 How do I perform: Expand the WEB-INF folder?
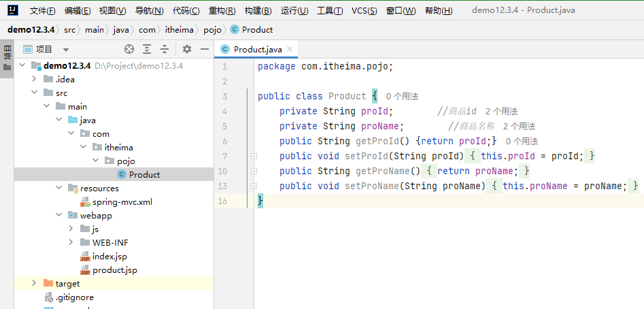[71, 242]
